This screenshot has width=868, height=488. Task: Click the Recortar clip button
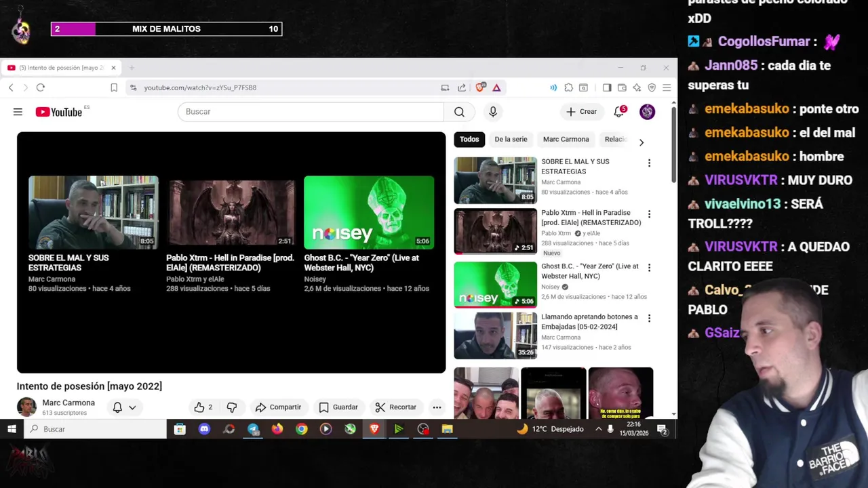[396, 407]
